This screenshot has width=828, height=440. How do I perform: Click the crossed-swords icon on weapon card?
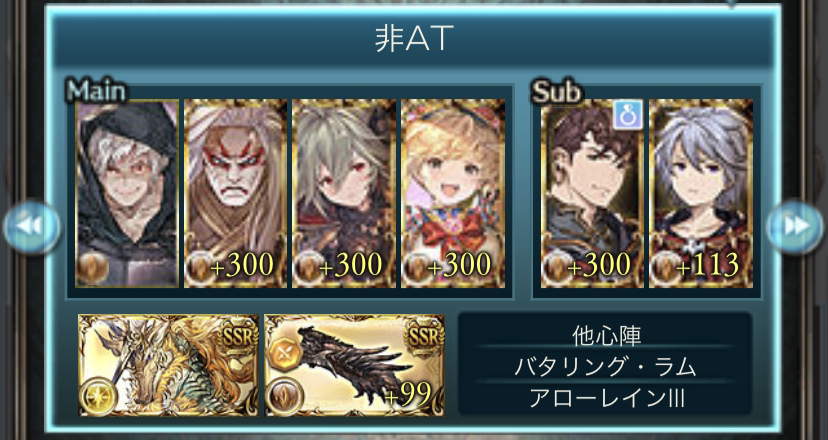pyautogui.click(x=286, y=353)
